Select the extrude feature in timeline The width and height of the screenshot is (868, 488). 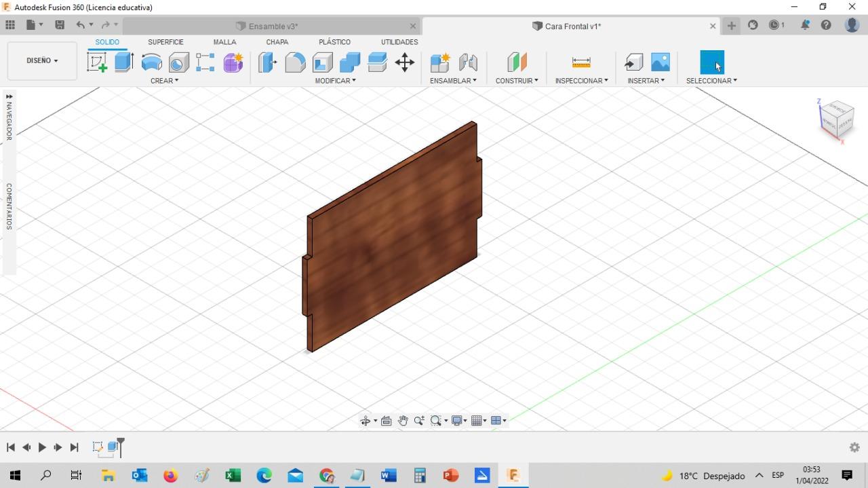tap(113, 447)
